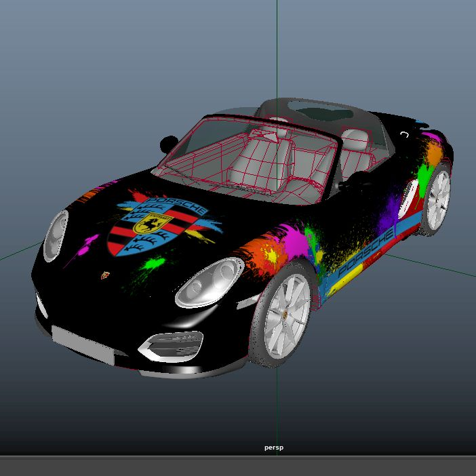The image size is (476, 476).
Task: Select the PORSCHE text on door stripe
Action: (365, 252)
